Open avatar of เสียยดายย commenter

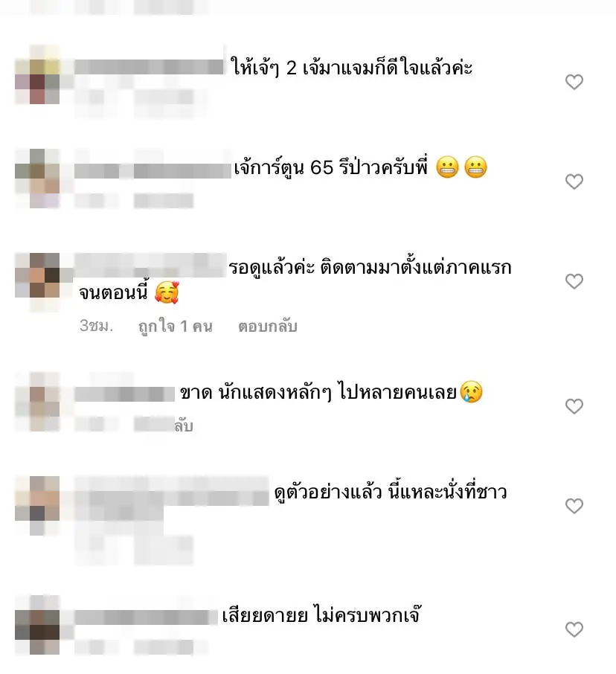point(37,626)
